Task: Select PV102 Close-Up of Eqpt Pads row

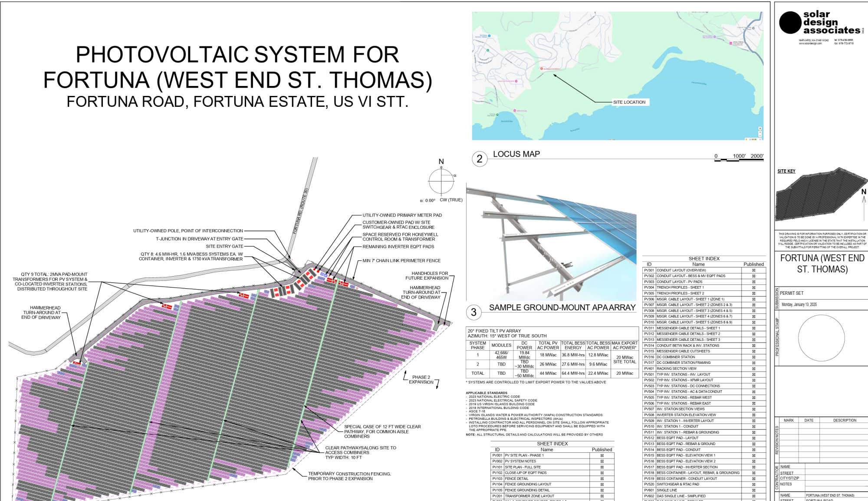Action: [x=525, y=473]
